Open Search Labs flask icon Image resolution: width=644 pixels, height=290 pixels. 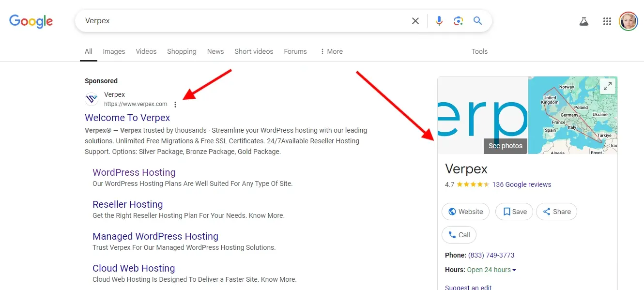pyautogui.click(x=584, y=21)
